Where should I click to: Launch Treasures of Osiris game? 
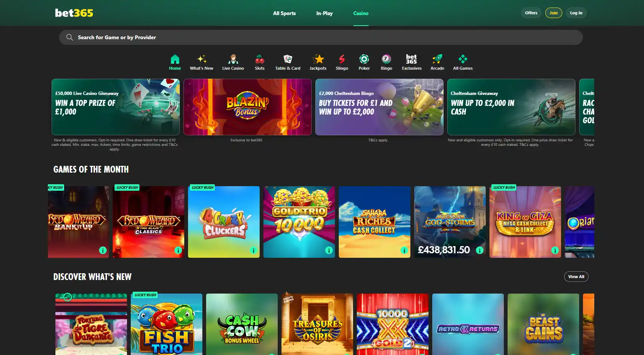point(317,324)
